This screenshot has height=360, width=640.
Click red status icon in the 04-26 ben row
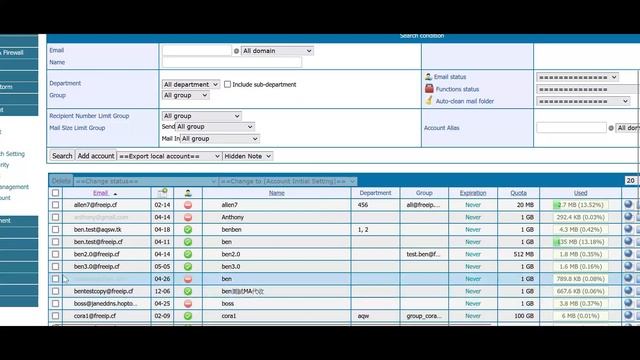click(188, 279)
